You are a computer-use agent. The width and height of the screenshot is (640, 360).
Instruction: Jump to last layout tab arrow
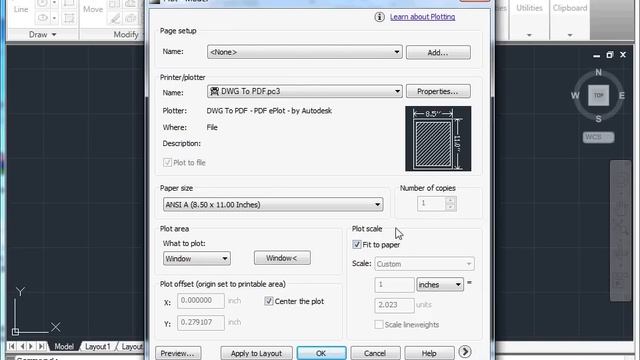pos(42,347)
